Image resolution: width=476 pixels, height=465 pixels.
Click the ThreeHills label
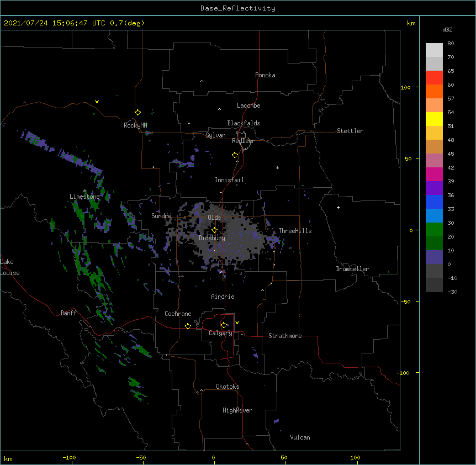(295, 231)
